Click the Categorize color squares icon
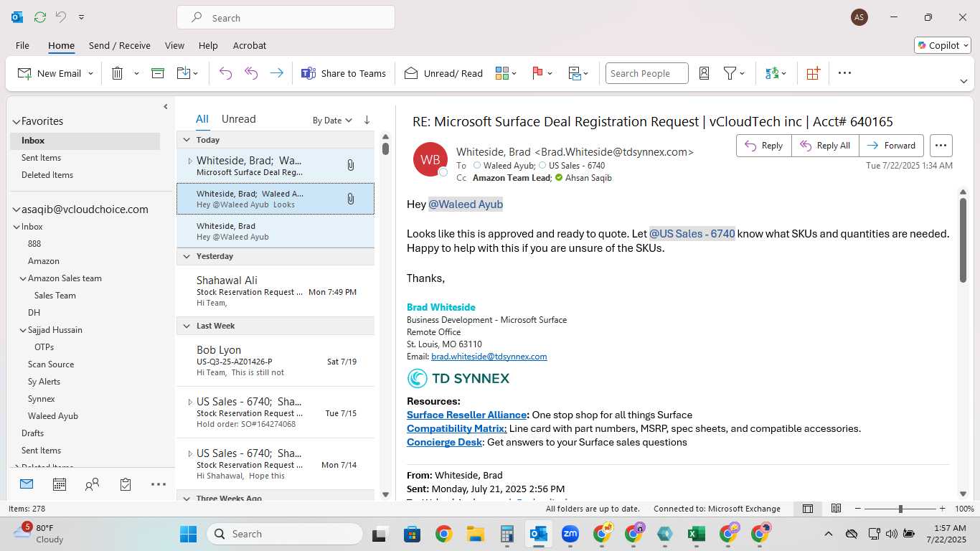 [502, 73]
